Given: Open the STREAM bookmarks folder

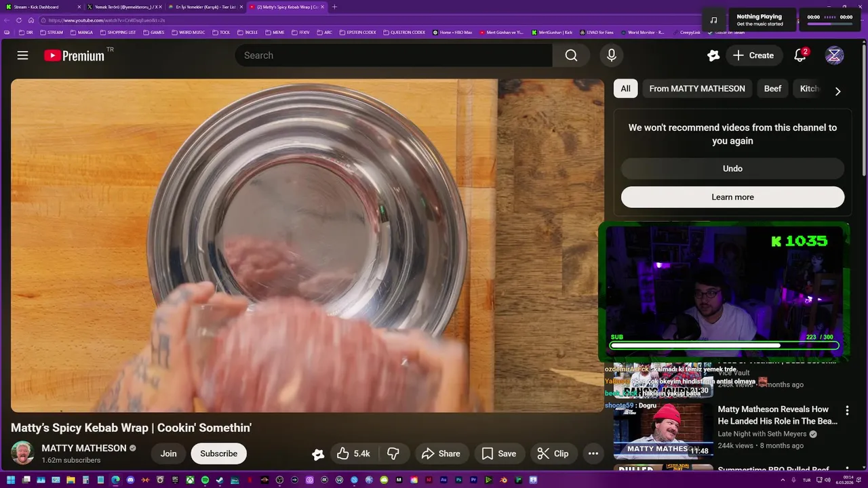Looking at the screenshot, I should click(52, 32).
